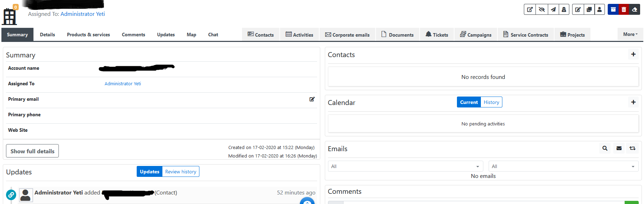Open Administrator Yeti link in header
Screen dimensions: 644x204
pos(83,14)
